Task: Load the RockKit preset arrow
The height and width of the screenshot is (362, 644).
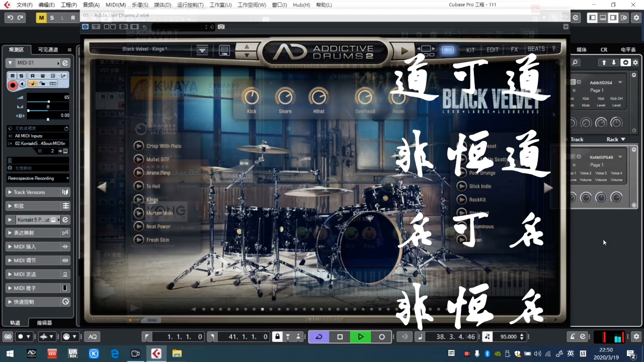Action: pyautogui.click(x=461, y=200)
